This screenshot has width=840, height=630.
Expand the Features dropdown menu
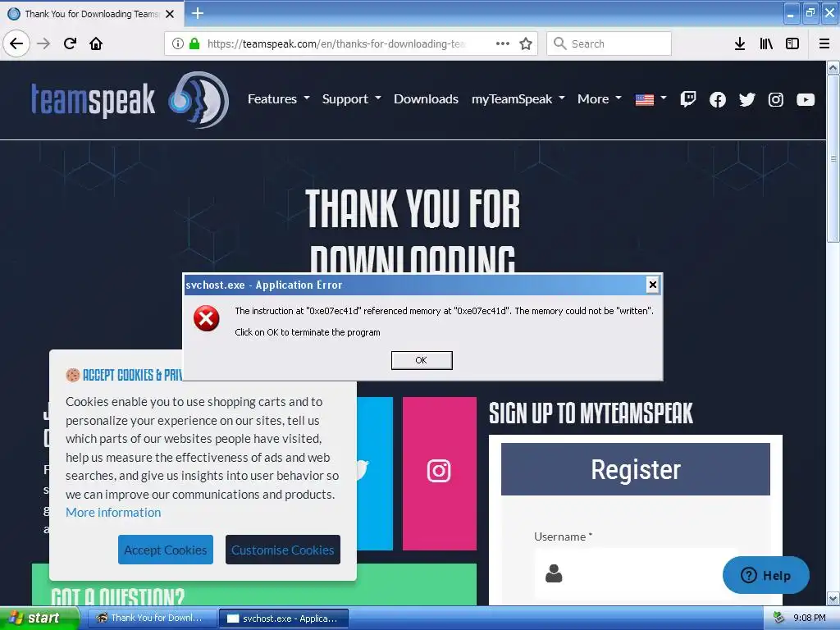(279, 99)
